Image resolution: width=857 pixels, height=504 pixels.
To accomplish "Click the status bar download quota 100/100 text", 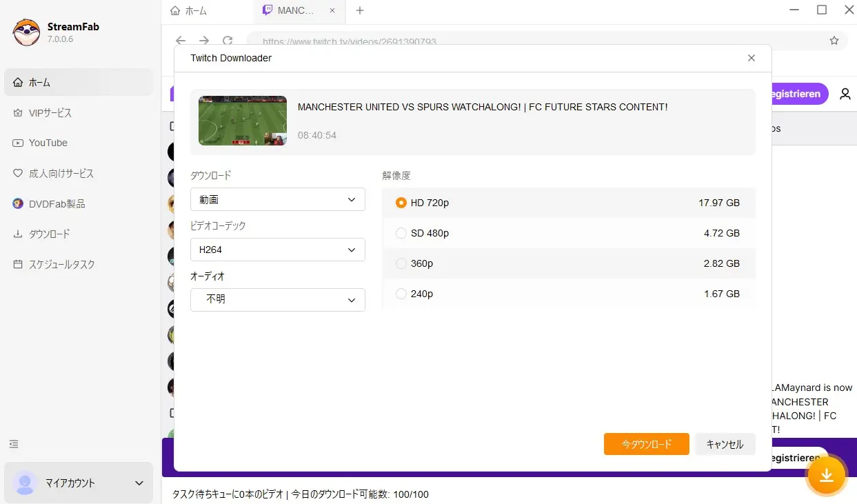I will click(360, 494).
